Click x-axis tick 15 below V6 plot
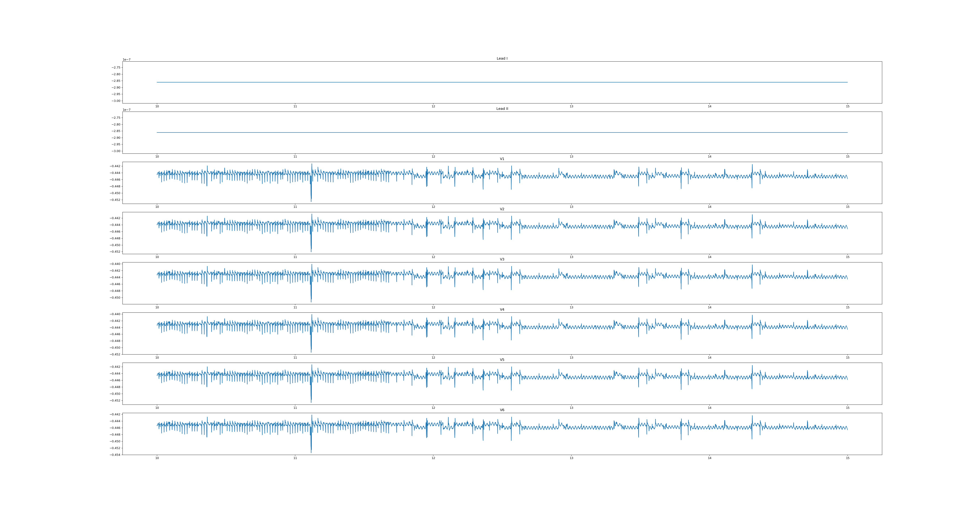This screenshot has width=980, height=511. point(848,458)
